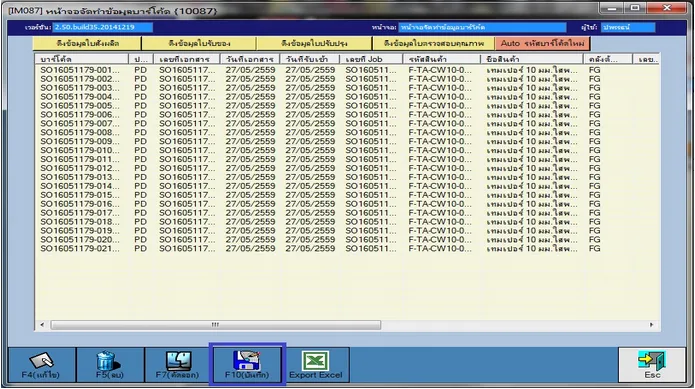Viewport: 695px width, 389px height.
Task: Click the user name field 'ผู้ใช้'
Action: [x=628, y=27]
